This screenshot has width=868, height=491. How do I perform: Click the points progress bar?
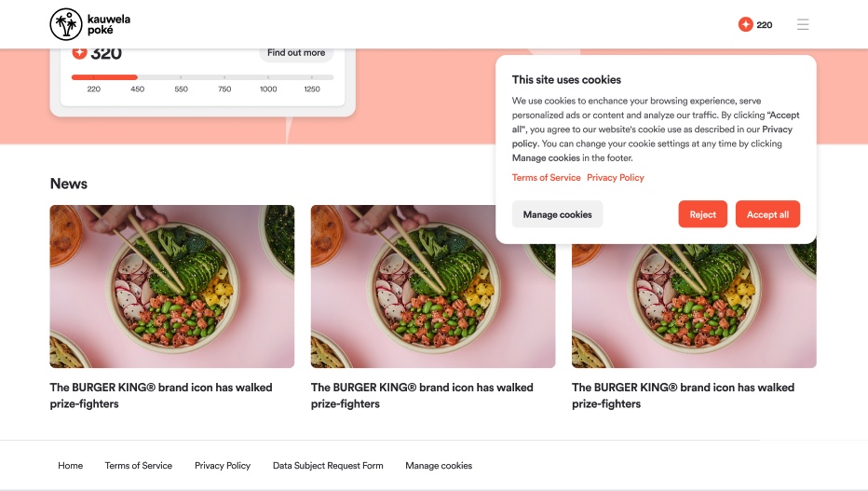click(x=203, y=77)
